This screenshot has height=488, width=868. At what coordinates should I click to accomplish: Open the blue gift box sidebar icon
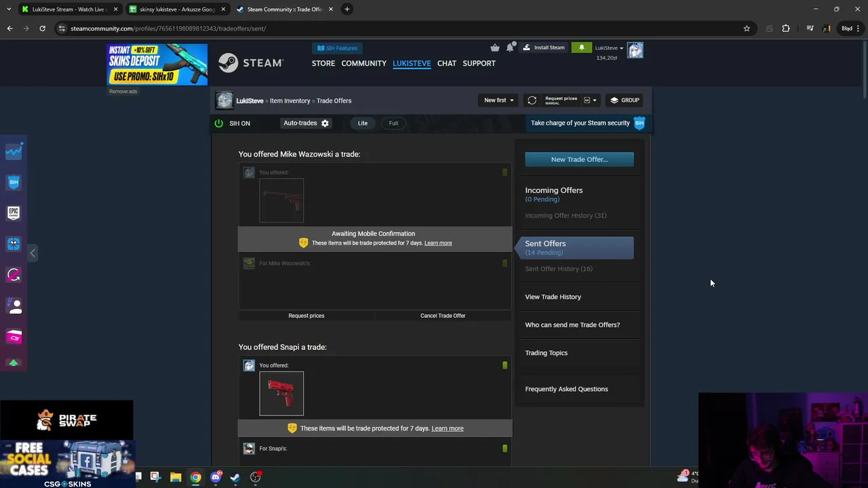pos(14,244)
